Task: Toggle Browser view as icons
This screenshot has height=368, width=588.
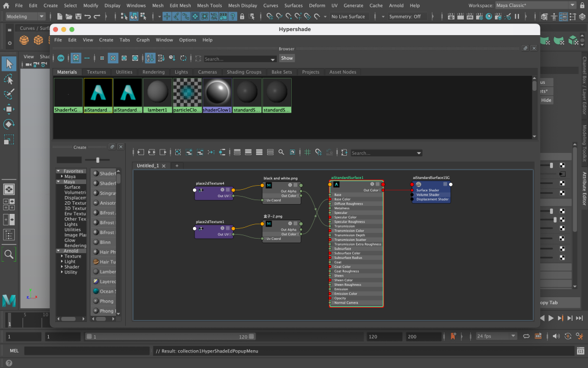Action: pyautogui.click(x=76, y=58)
